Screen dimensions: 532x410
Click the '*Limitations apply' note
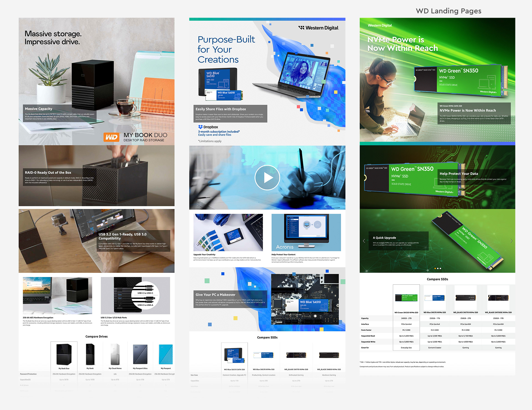[x=210, y=141]
